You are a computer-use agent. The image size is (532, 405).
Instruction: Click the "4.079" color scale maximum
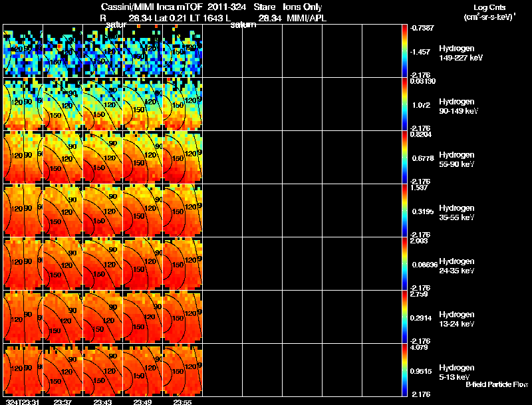419,348
